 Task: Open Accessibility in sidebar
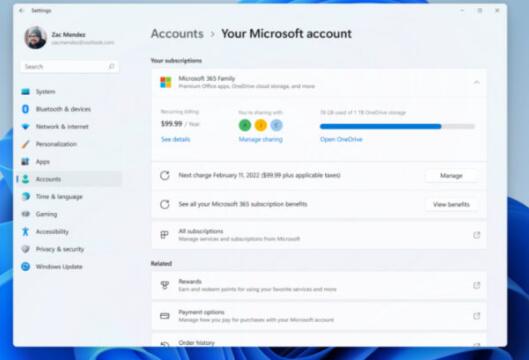[x=69, y=232]
